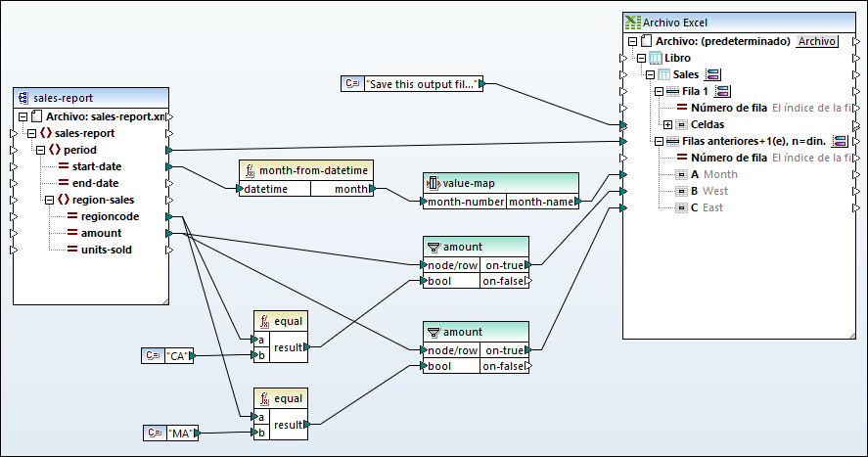Click the value-map component icon

434,183
